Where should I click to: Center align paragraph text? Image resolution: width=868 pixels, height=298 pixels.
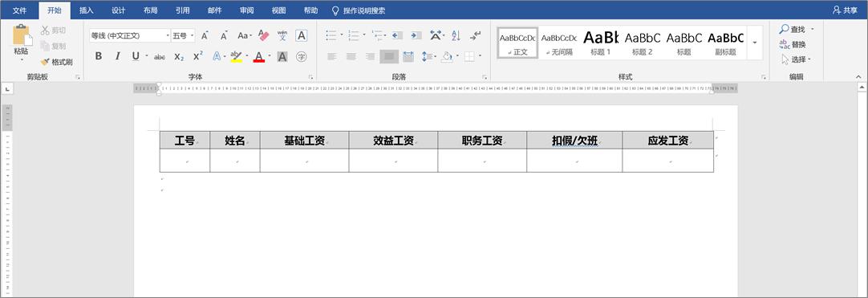point(351,56)
